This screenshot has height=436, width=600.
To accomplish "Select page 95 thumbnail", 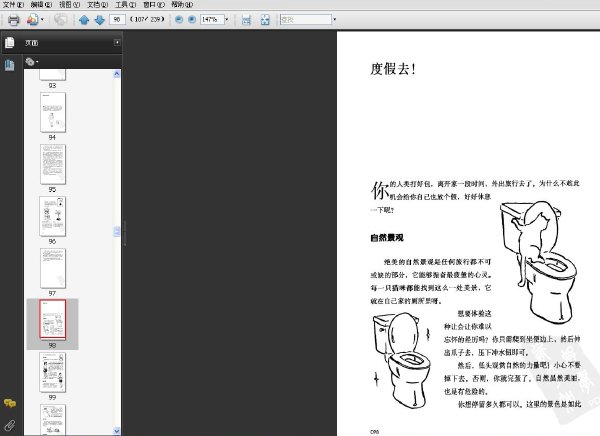I will 53,164.
